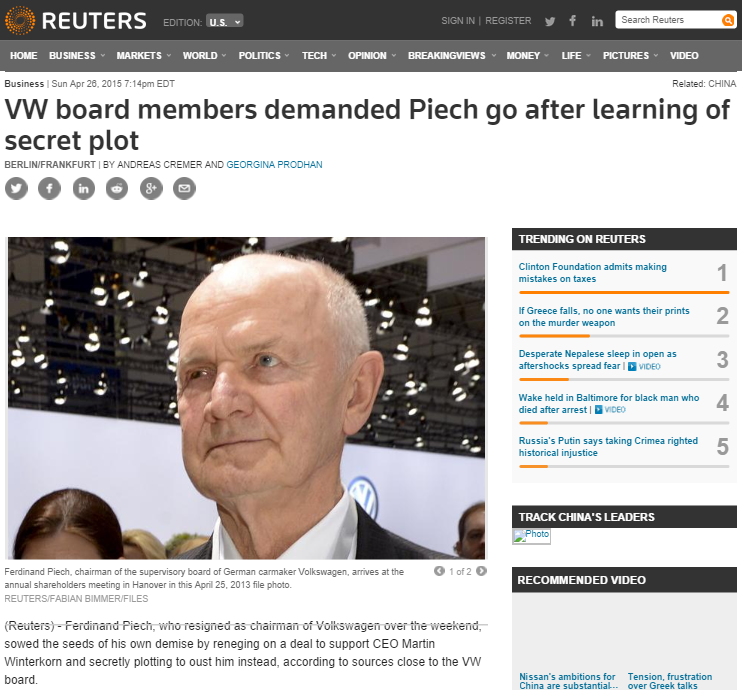The height and width of the screenshot is (690, 742).
Task: Open Reuters LinkedIn page from header
Action: [597, 21]
